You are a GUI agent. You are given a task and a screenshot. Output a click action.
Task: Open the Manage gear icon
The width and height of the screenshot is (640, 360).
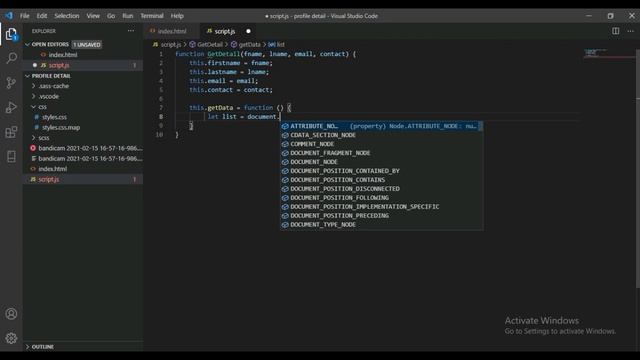11,338
